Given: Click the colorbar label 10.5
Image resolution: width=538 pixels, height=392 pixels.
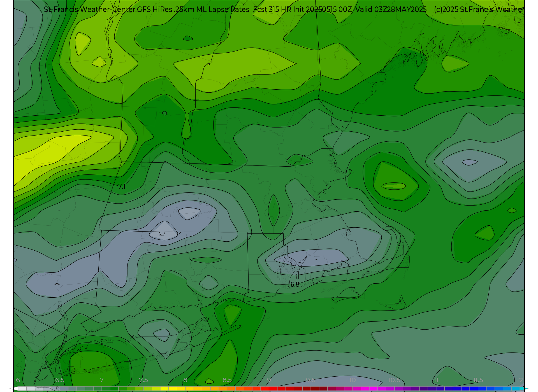Looking at the screenshot, I should pos(394,380).
